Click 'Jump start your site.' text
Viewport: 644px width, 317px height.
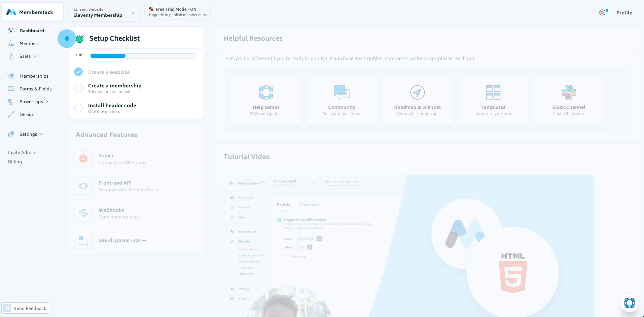click(493, 114)
